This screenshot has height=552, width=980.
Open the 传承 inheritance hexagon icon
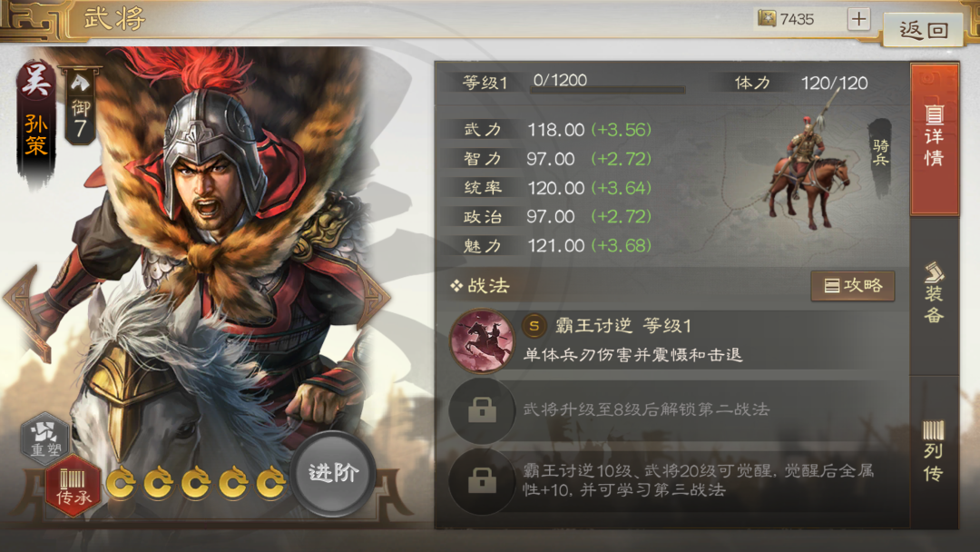click(x=73, y=487)
